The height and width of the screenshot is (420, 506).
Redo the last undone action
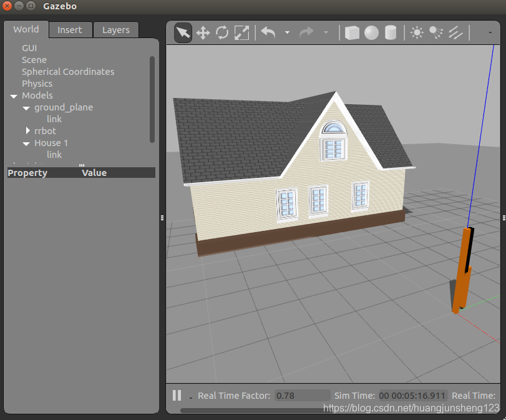click(x=306, y=32)
